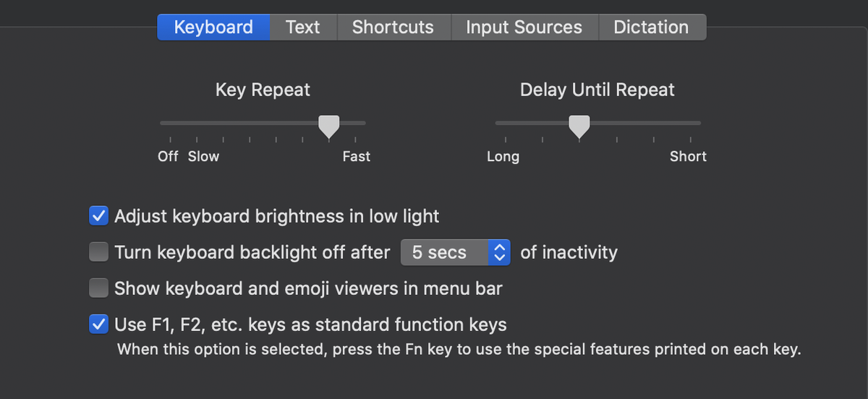The width and height of the screenshot is (868, 399).
Task: Set Delay Until Repeat to Long tick
Action: [506, 124]
